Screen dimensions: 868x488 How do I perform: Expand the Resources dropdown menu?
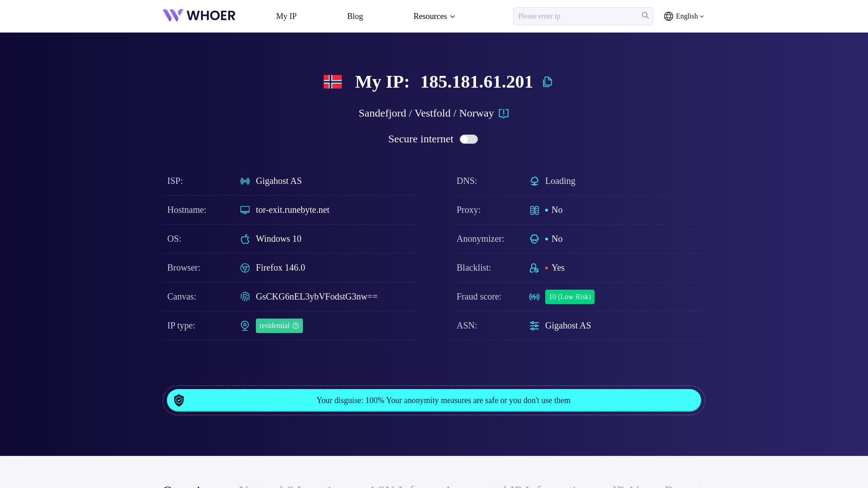(434, 16)
